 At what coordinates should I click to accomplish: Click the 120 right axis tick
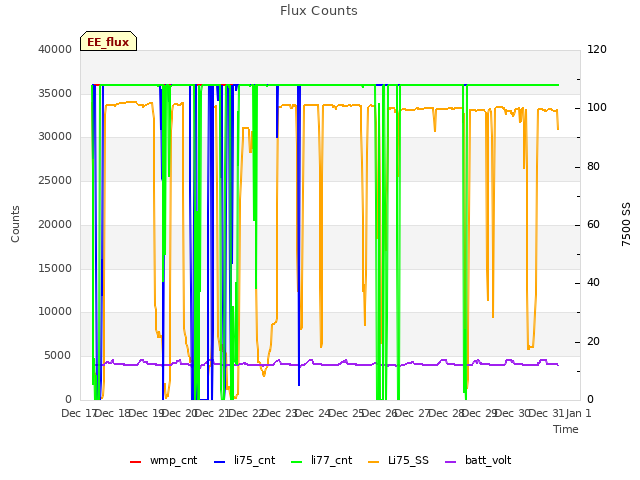[x=597, y=49]
